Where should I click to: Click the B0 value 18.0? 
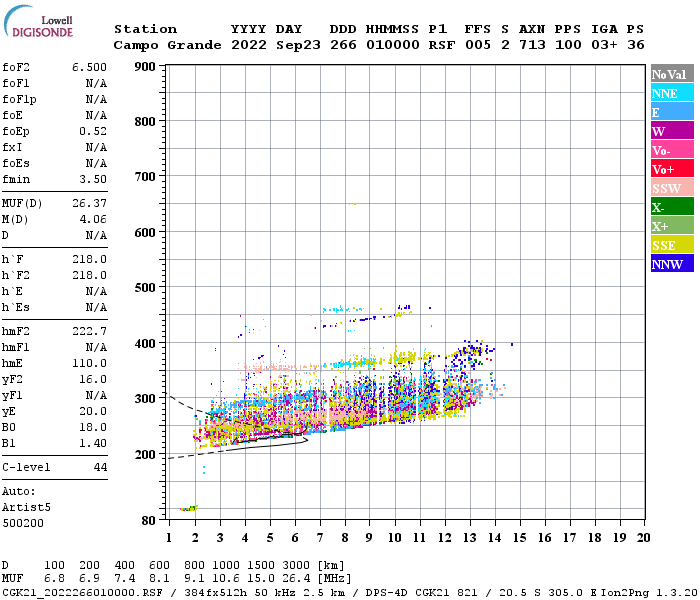click(x=93, y=428)
